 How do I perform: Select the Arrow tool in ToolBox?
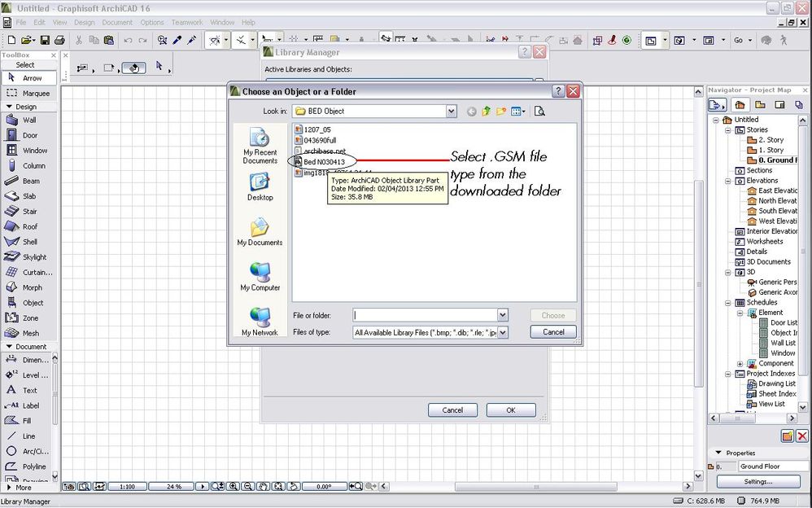(x=29, y=78)
